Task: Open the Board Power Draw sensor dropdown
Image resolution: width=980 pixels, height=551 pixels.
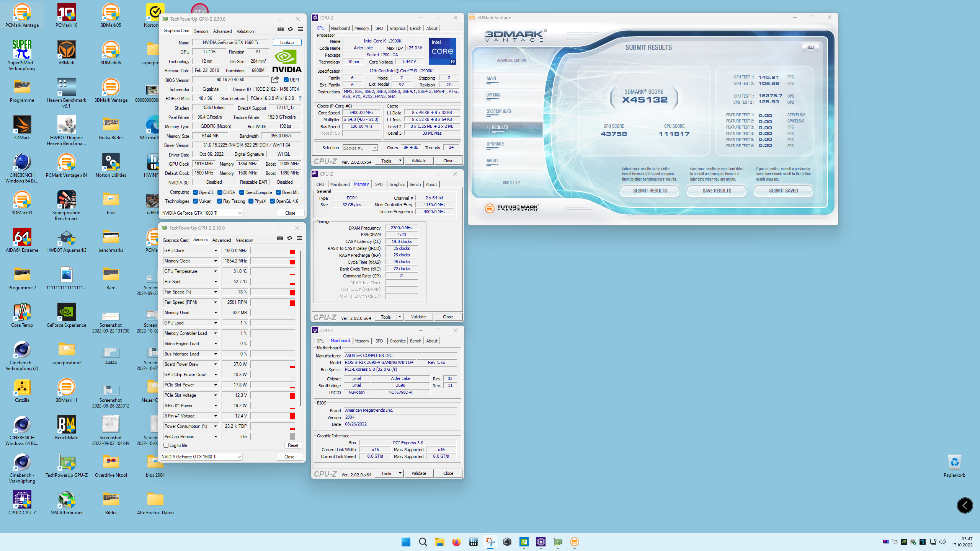Action: coord(216,364)
